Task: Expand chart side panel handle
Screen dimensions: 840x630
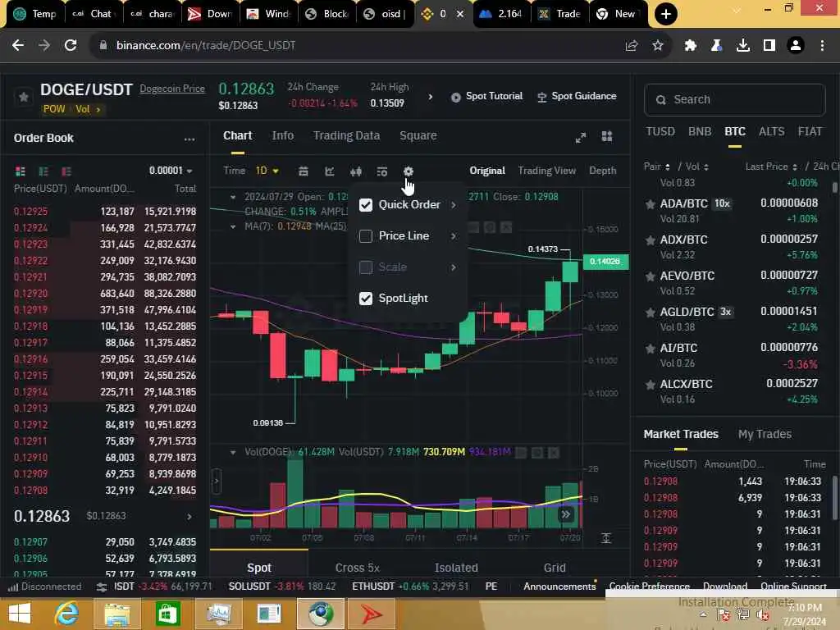Action: click(x=217, y=481)
